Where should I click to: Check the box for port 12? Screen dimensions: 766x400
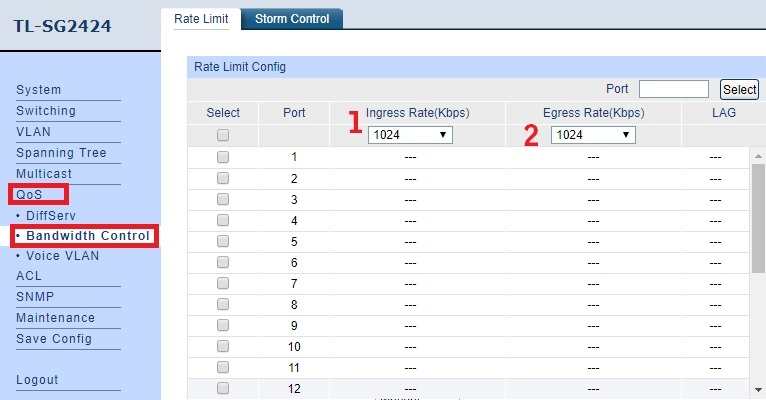223,388
